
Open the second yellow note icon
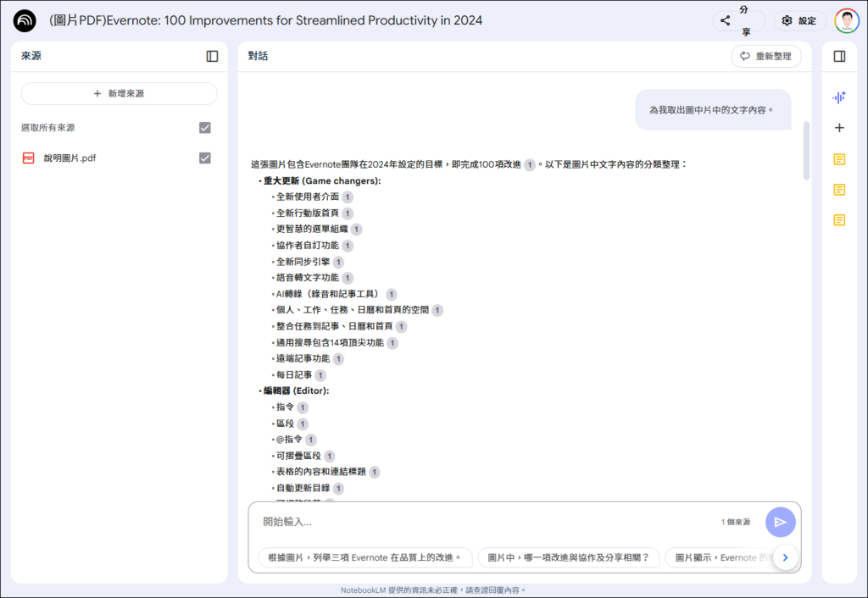839,190
